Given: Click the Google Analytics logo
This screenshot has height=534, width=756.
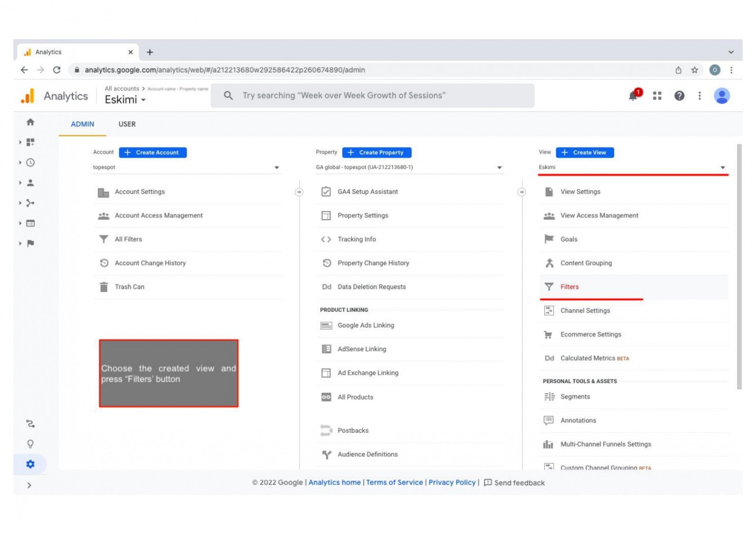Looking at the screenshot, I should pos(27,95).
